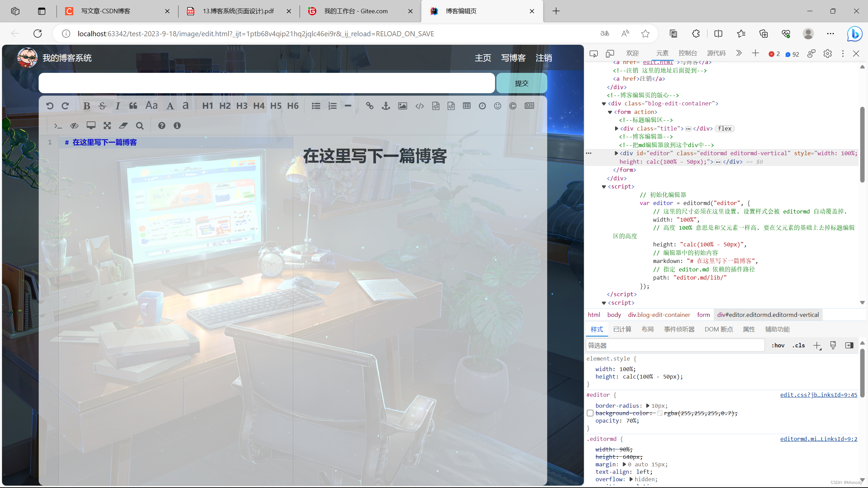Toggle background-color property checkbox in #editor rule

click(590, 413)
